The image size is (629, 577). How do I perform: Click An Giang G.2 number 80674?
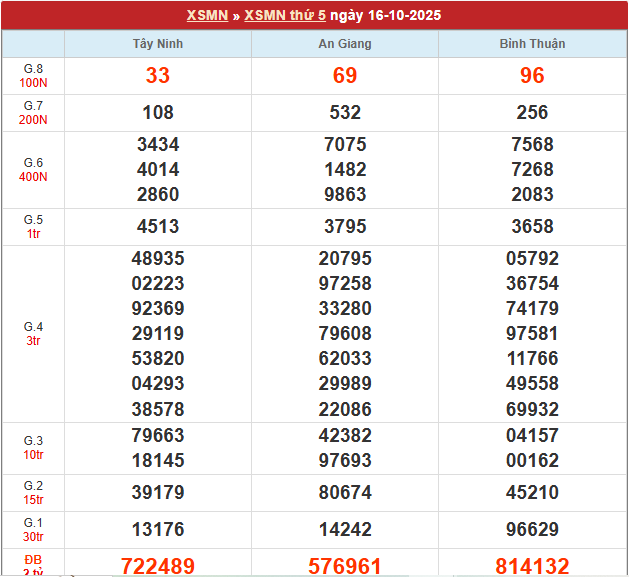345,492
